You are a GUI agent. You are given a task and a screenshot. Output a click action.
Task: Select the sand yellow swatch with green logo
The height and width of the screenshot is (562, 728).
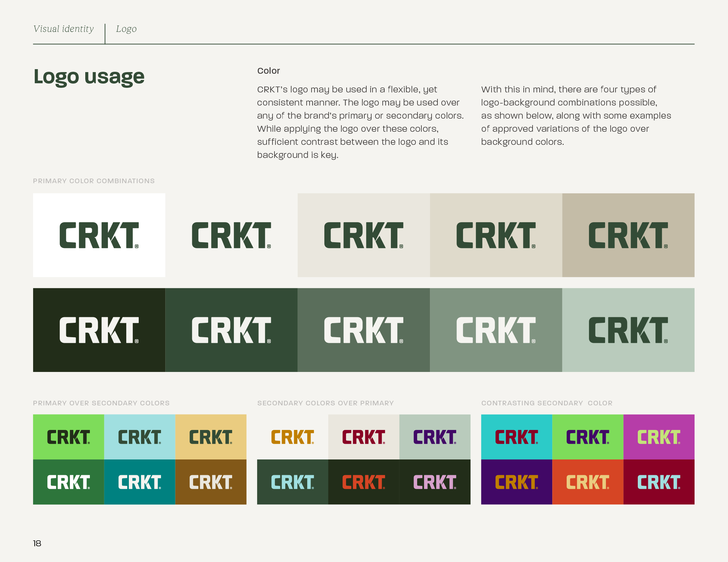pos(211,437)
